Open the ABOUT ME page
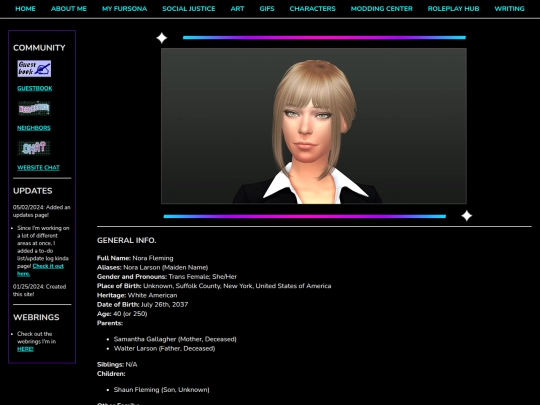540x405 pixels. pyautogui.click(x=69, y=9)
